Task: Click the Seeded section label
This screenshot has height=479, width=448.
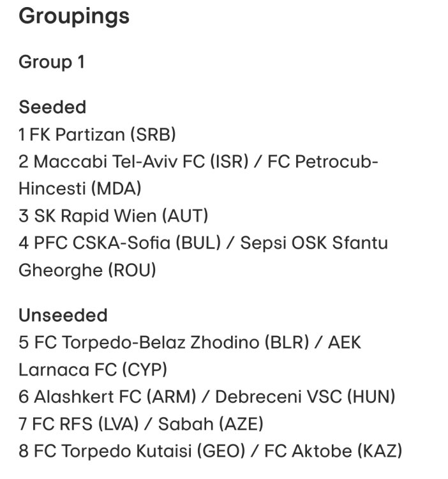Action: (x=52, y=107)
